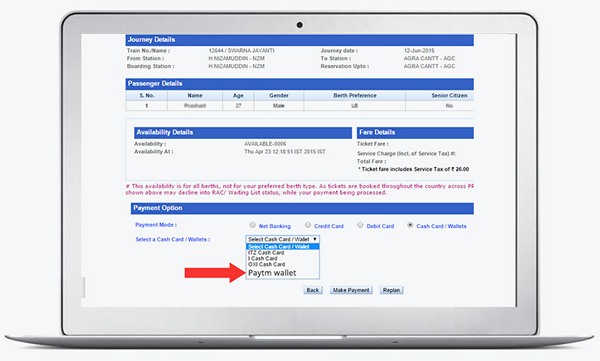Select the Debit Card radio option

click(x=360, y=225)
